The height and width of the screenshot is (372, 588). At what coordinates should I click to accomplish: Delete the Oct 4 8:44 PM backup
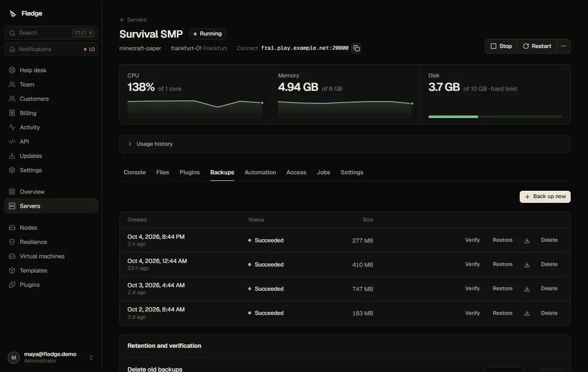549,240
